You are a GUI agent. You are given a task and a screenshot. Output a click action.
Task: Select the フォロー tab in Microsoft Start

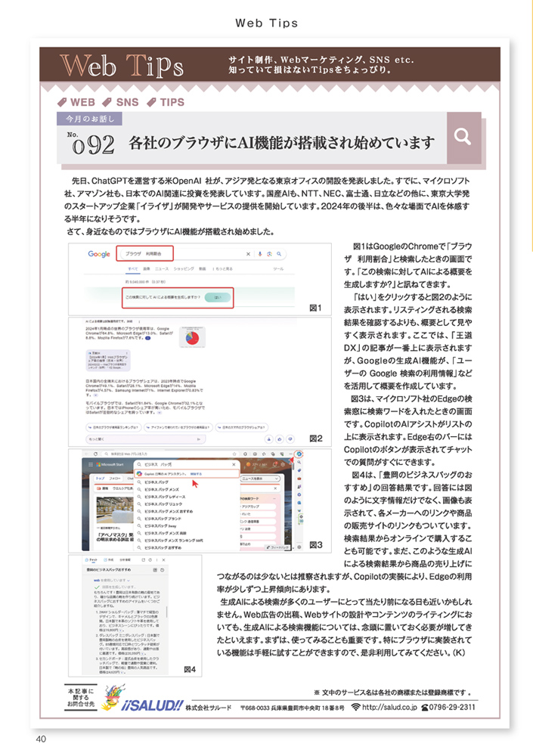coord(115,479)
